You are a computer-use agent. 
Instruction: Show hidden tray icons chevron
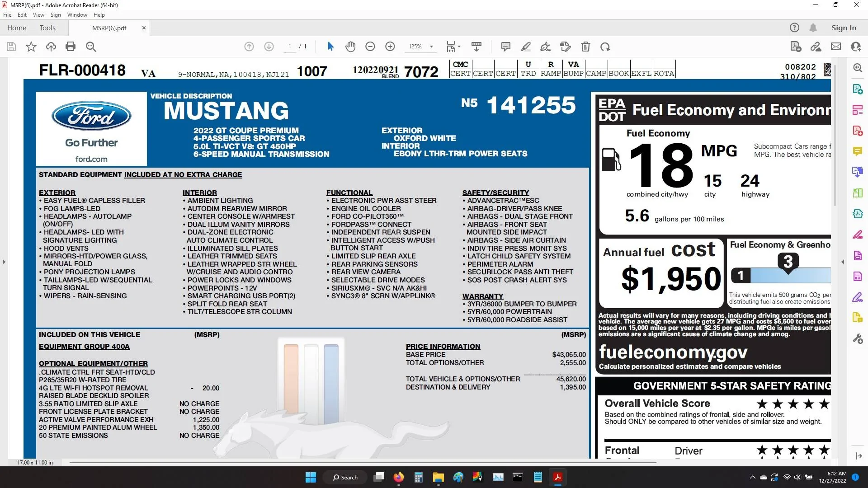tap(752, 477)
